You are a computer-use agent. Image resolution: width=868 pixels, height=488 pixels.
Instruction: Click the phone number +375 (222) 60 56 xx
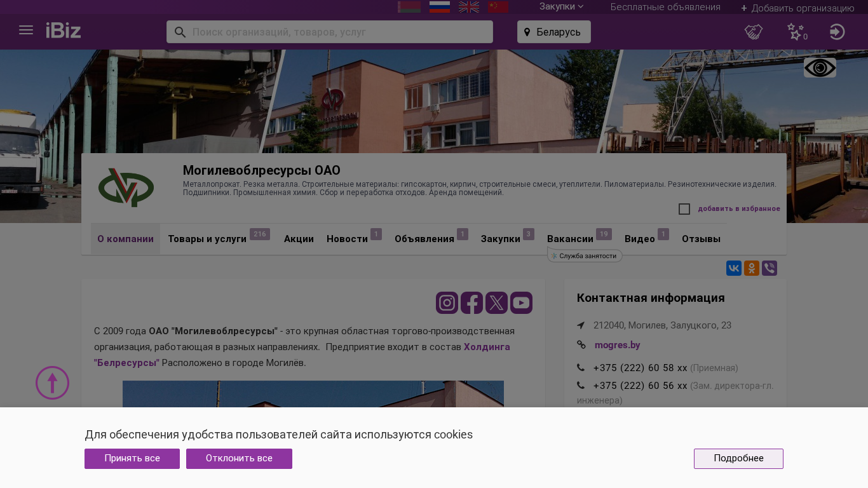pyautogui.click(x=640, y=386)
